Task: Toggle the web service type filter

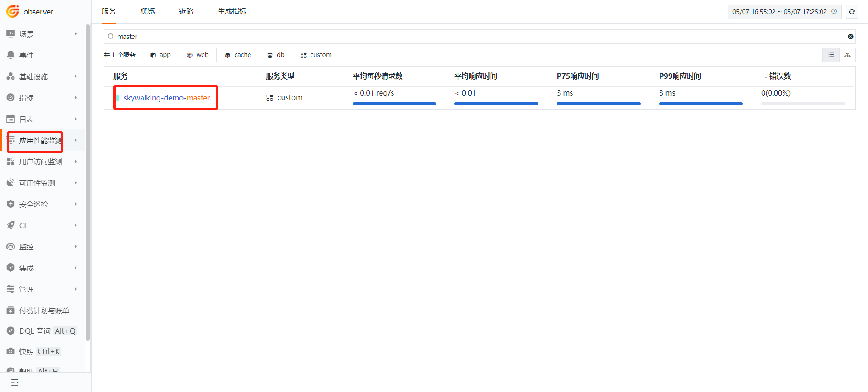Action: point(198,55)
